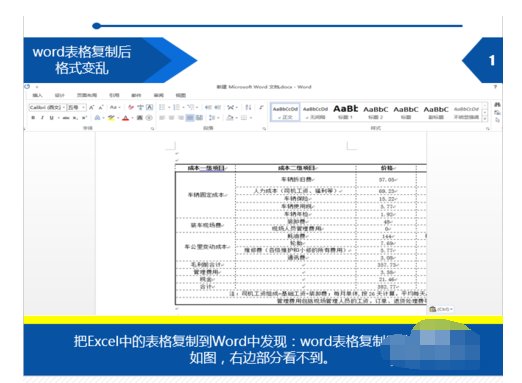Expand the styles gallery more arrow
522x383 pixels.
pos(485,119)
